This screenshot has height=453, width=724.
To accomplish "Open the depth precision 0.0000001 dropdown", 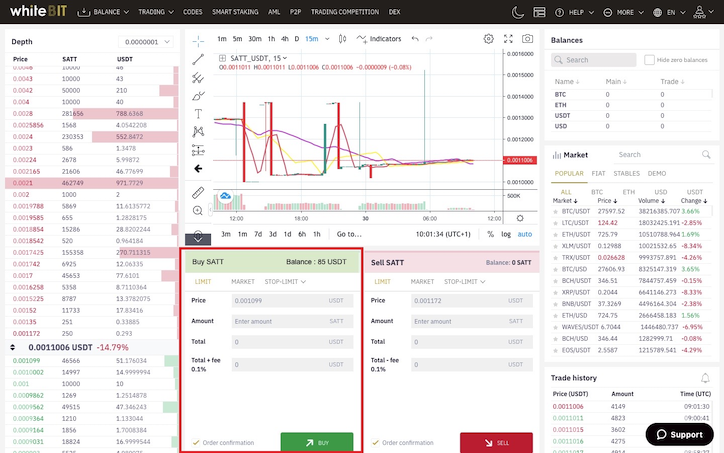I will (145, 42).
